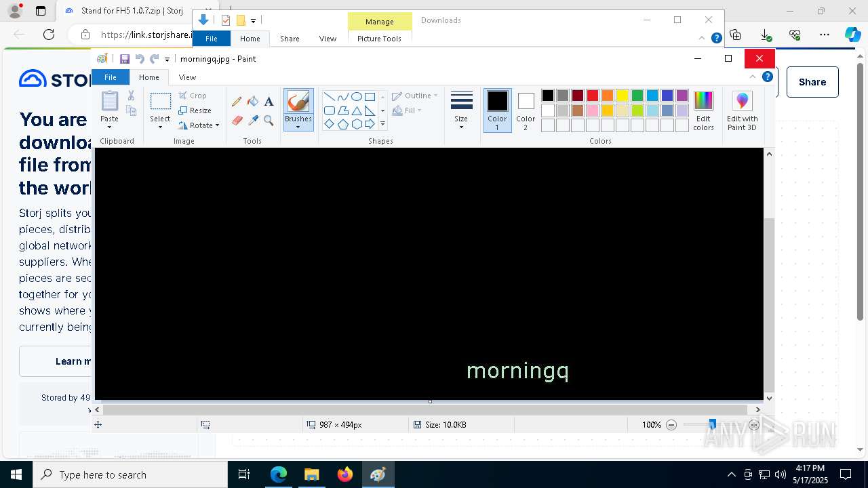Open Picture Tools tab in File Explorer
Viewport: 868px width, 488px height.
379,39
